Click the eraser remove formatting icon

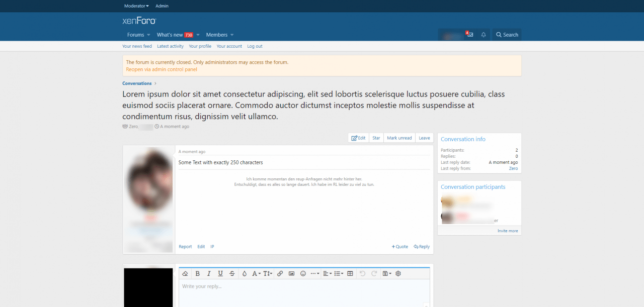click(x=185, y=274)
